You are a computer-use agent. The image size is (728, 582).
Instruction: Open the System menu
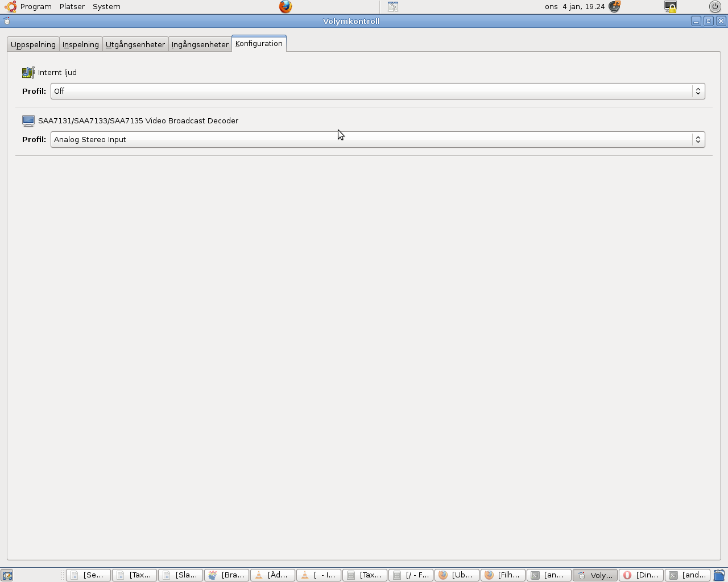click(x=106, y=7)
